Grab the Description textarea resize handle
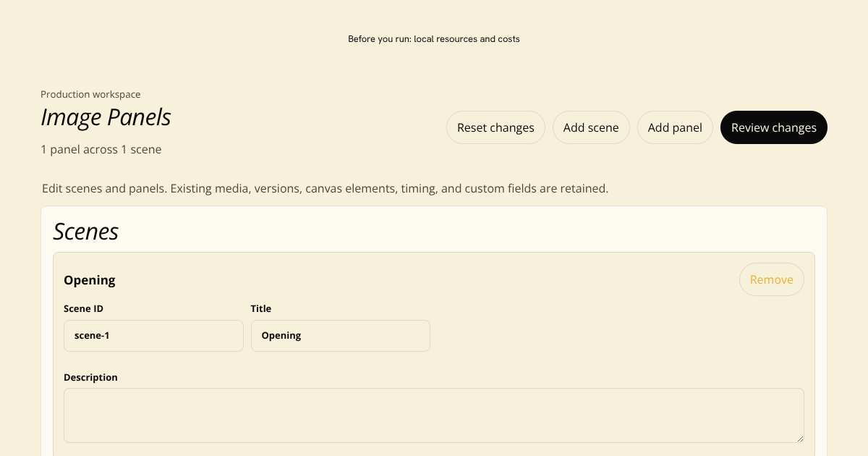 click(799, 438)
